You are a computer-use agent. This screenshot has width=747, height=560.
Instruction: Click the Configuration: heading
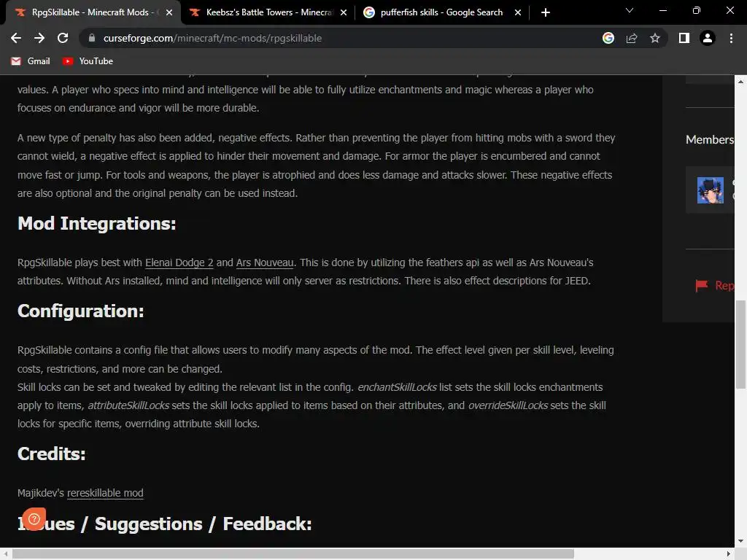tap(80, 311)
